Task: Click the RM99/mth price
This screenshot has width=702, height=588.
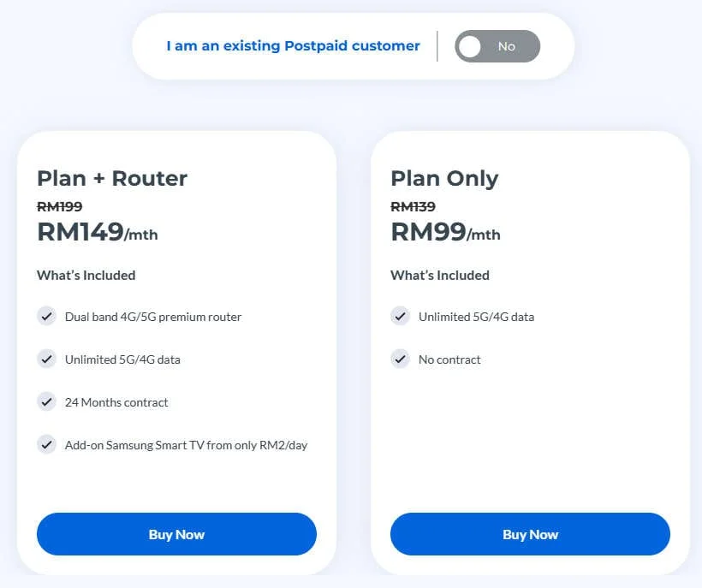Action: pyautogui.click(x=445, y=232)
